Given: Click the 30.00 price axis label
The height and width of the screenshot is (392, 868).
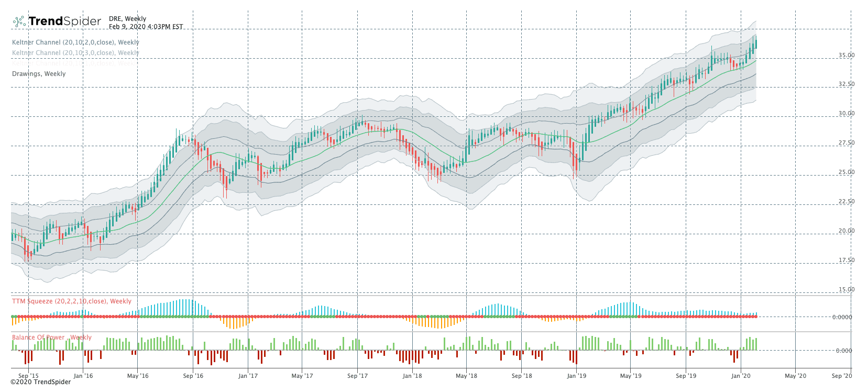Looking at the screenshot, I should pos(847,113).
